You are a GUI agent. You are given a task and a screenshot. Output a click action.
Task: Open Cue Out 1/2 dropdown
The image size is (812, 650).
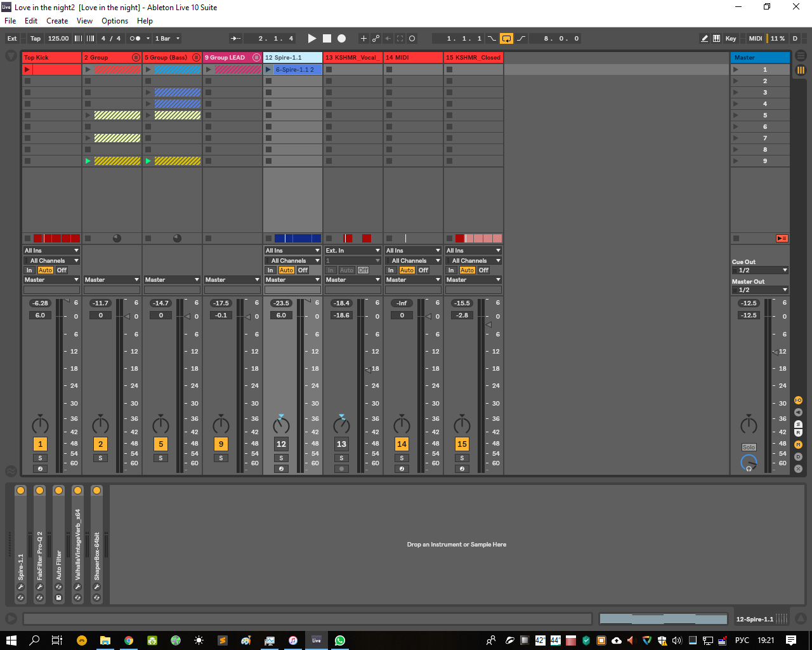pyautogui.click(x=760, y=270)
